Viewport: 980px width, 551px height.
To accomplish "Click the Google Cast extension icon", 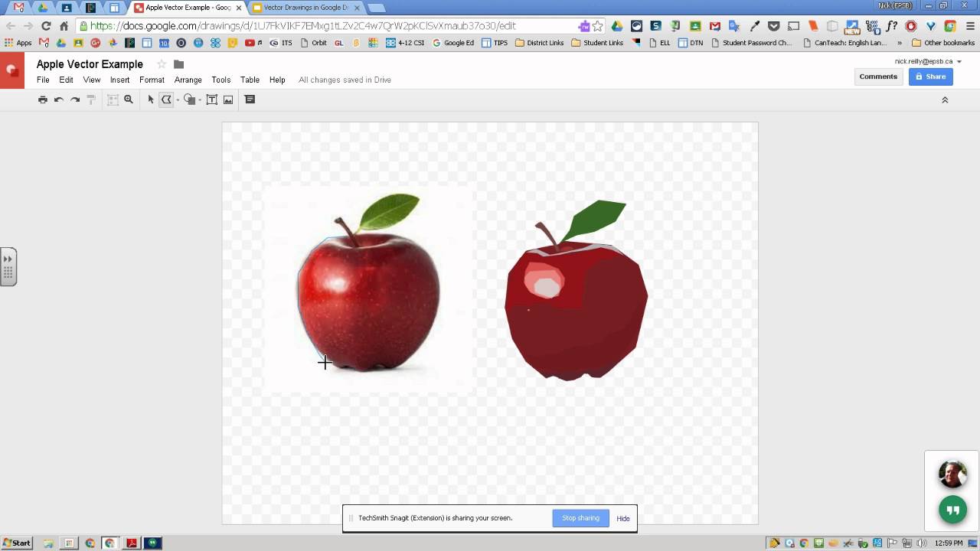I will coord(793,26).
